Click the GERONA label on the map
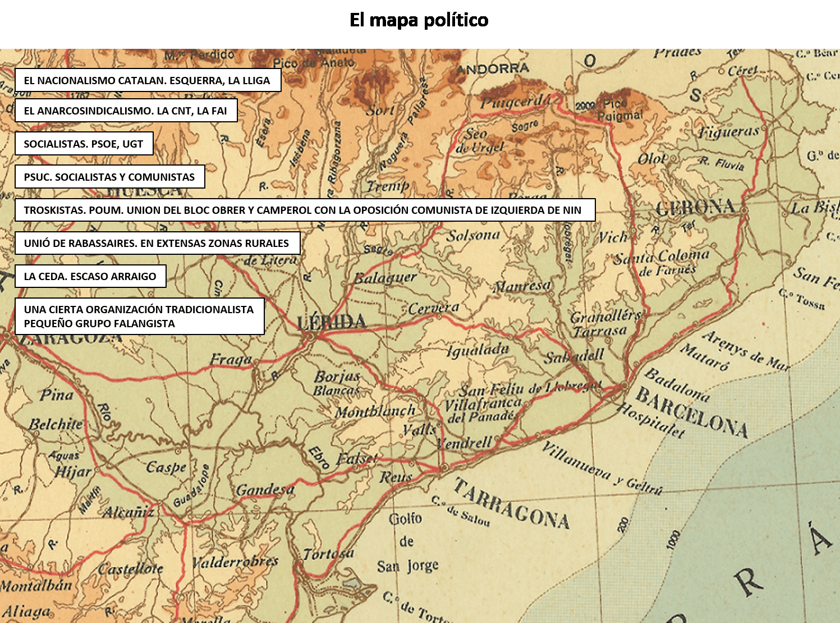The image size is (840, 623). (x=695, y=208)
